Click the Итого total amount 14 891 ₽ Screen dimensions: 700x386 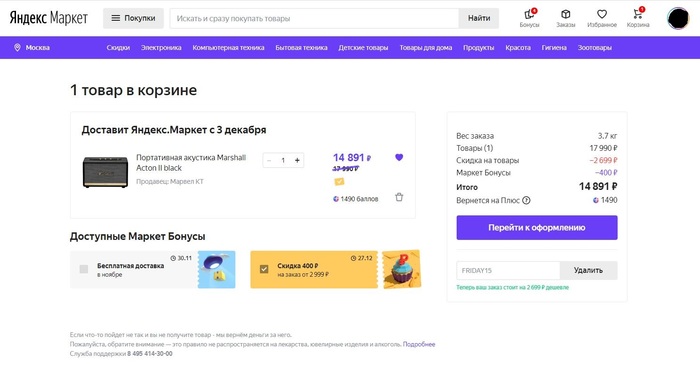pos(598,187)
